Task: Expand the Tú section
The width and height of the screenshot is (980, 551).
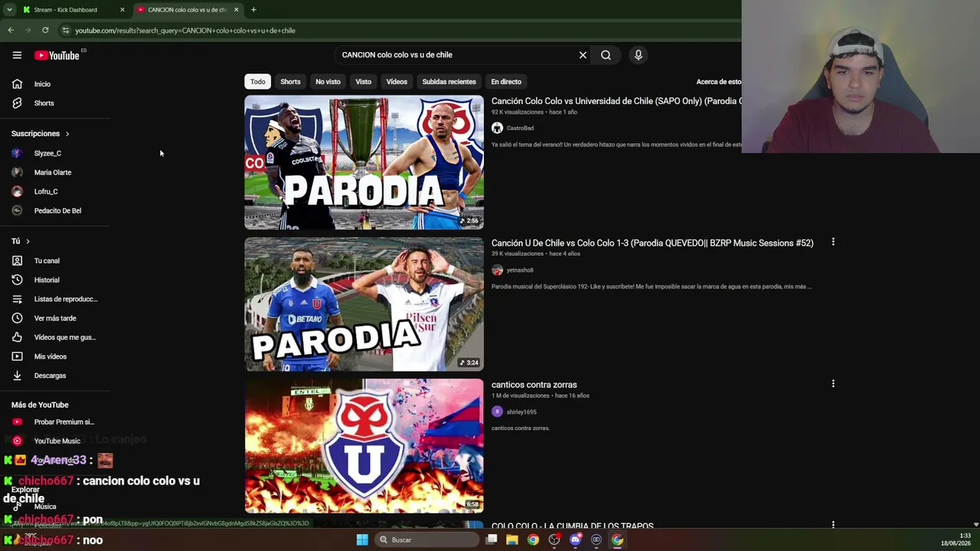Action: click(21, 241)
